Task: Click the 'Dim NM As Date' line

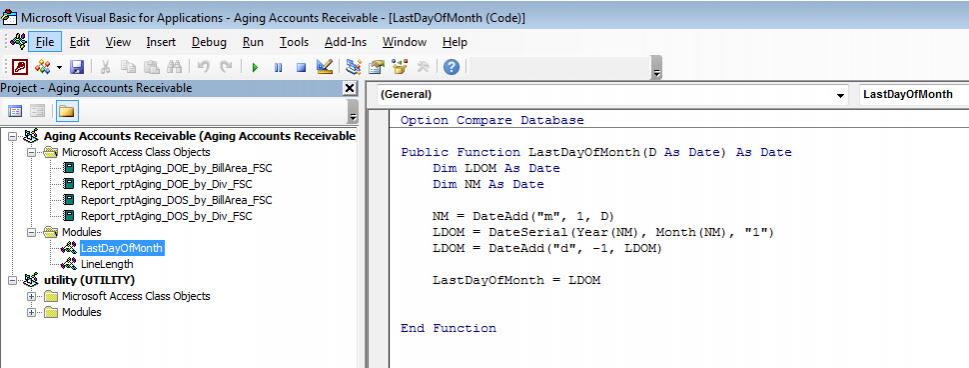Action: (x=488, y=184)
